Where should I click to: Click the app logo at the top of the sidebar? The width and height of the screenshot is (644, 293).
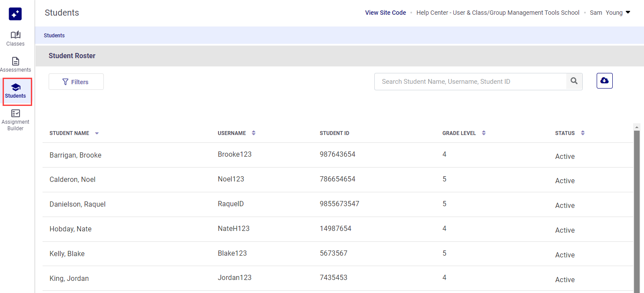click(15, 14)
